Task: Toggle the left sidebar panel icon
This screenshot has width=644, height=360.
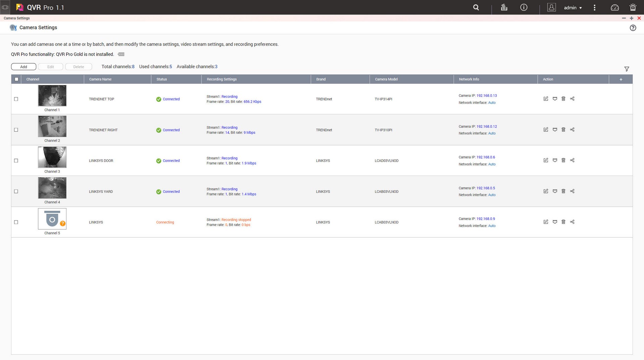Action: (5, 7)
